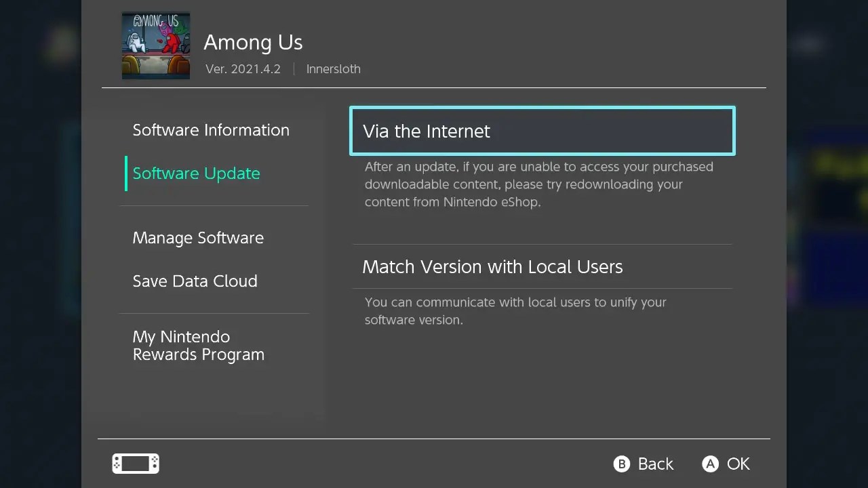Select Match Version with Local Users
The width and height of the screenshot is (868, 488).
[x=492, y=267]
